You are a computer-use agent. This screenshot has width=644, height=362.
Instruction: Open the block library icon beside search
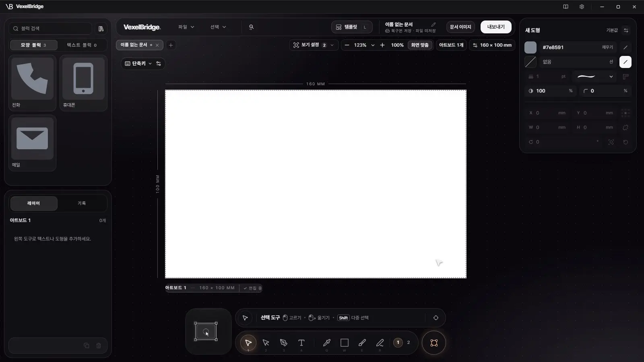click(101, 29)
